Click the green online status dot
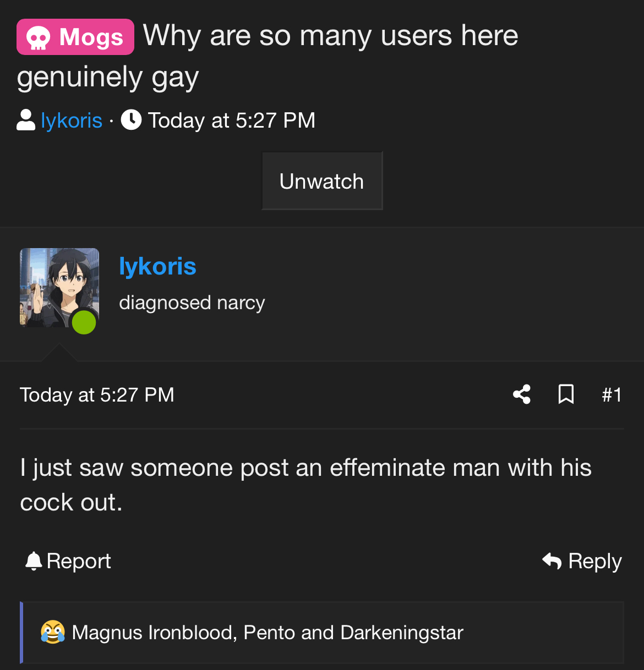Image resolution: width=644 pixels, height=670 pixels. pos(84,322)
